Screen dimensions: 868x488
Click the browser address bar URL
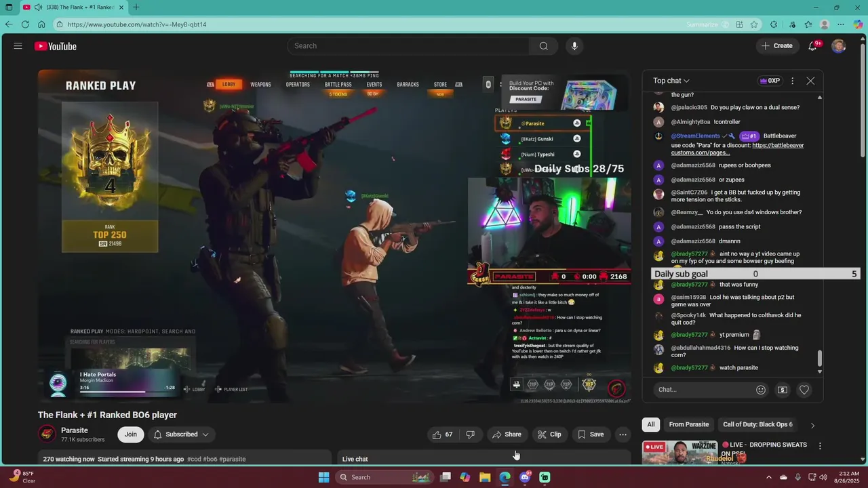[137, 24]
